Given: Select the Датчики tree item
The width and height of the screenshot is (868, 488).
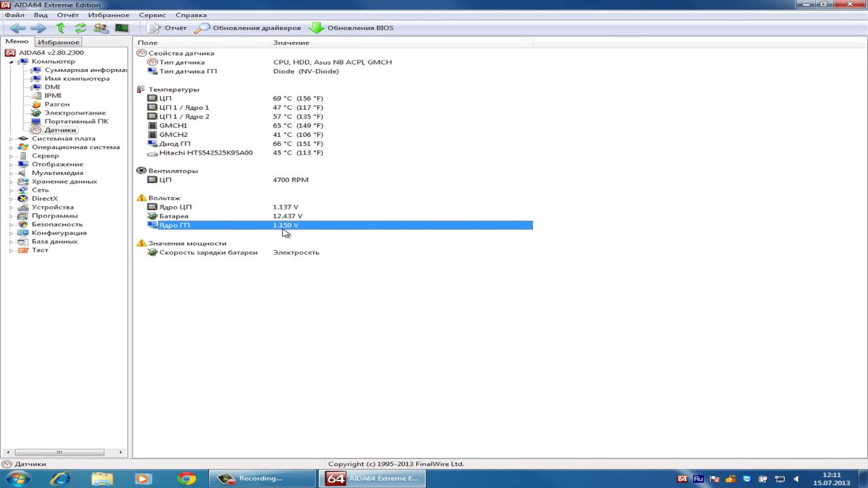Looking at the screenshot, I should (60, 130).
